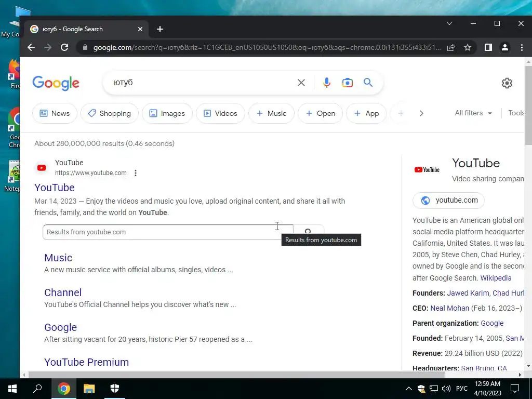View site information lock icon
The image size is (532, 399).
click(x=85, y=47)
